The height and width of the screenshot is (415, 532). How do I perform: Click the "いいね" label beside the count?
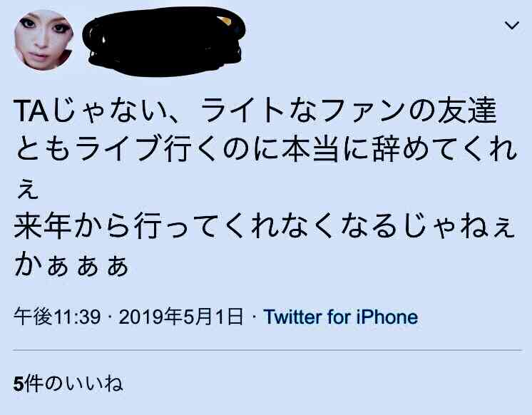pyautogui.click(x=94, y=384)
